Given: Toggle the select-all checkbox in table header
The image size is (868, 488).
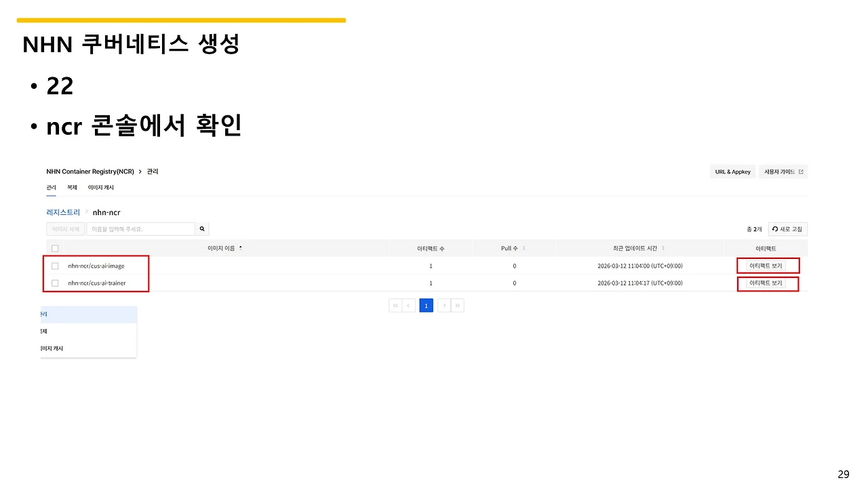Looking at the screenshot, I should click(55, 248).
